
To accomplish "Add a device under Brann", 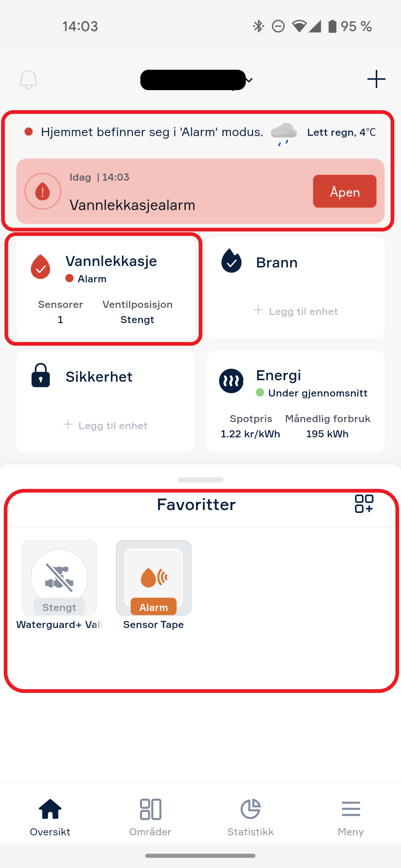I will pyautogui.click(x=296, y=311).
